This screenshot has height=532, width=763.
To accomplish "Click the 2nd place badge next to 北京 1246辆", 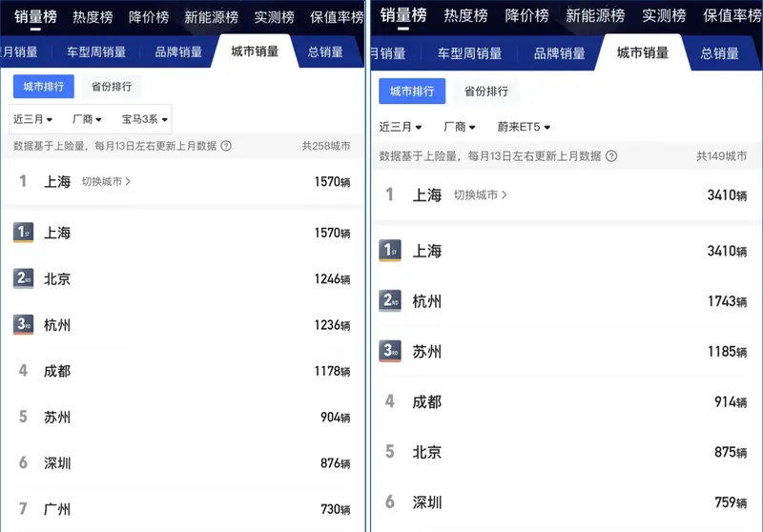I will [24, 278].
